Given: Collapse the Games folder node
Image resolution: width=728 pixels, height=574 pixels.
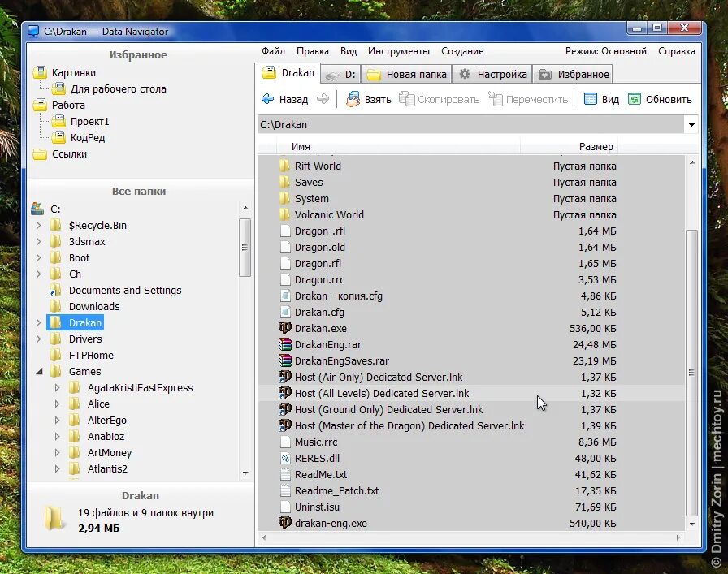Looking at the screenshot, I should point(39,371).
